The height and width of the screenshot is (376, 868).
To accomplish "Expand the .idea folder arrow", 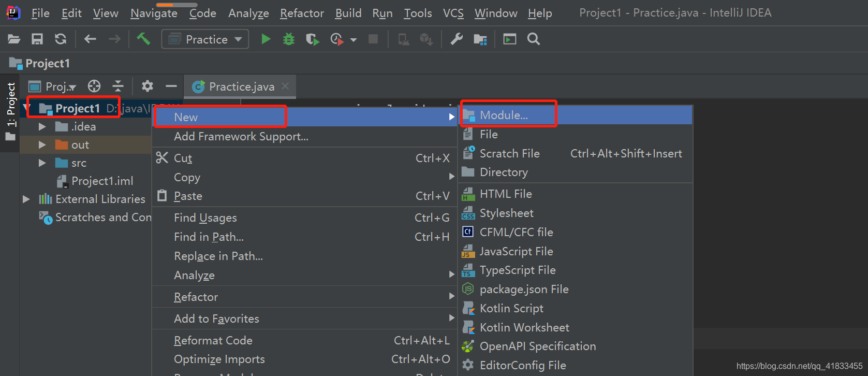I will click(x=42, y=126).
